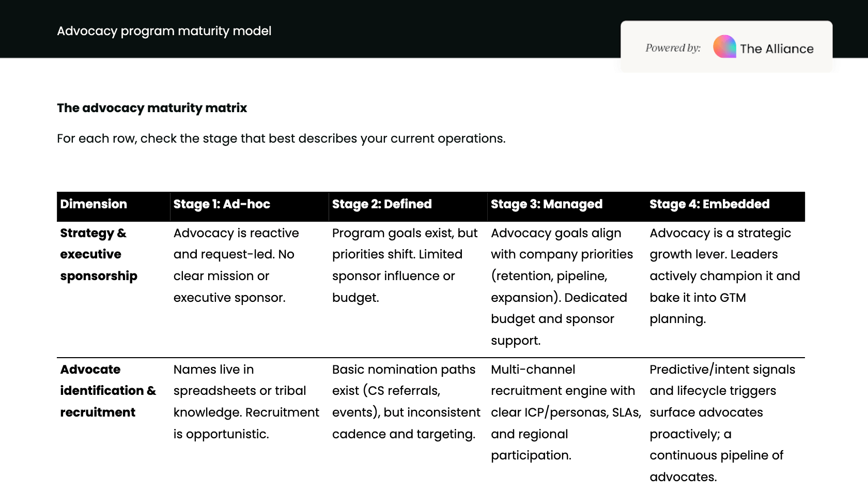Image resolution: width=868 pixels, height=491 pixels.
Task: Choose the 'Advocacy is reactive and request-led' cell
Action: 236,265
